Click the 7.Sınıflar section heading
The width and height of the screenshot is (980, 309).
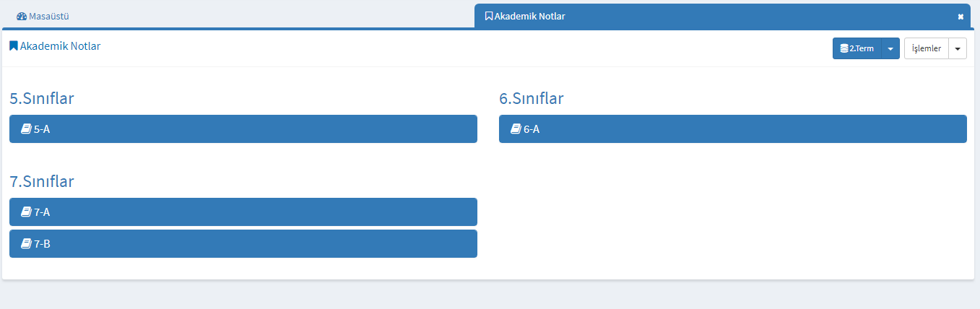tap(42, 181)
